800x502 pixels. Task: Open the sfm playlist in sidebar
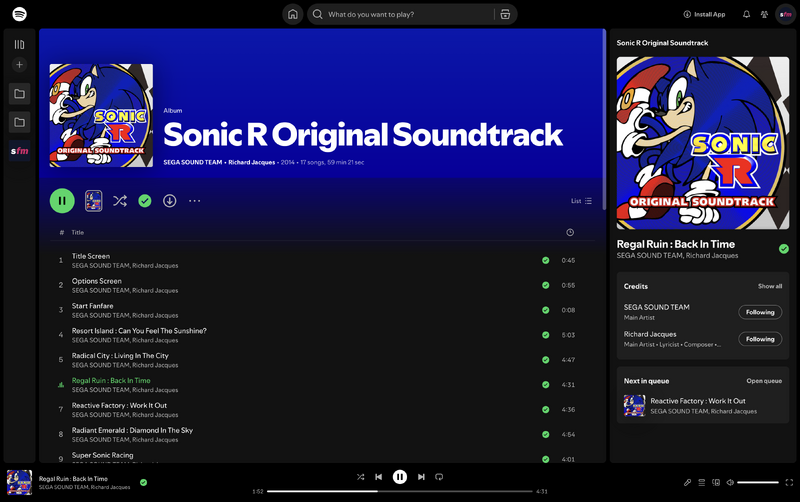(x=19, y=151)
